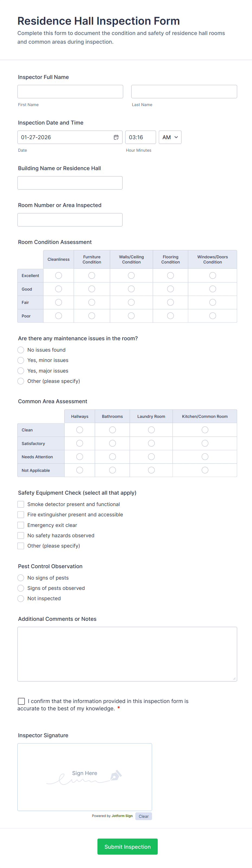The height and width of the screenshot is (868, 252).
Task: Open the date picker calendar icon
Action: point(116,137)
